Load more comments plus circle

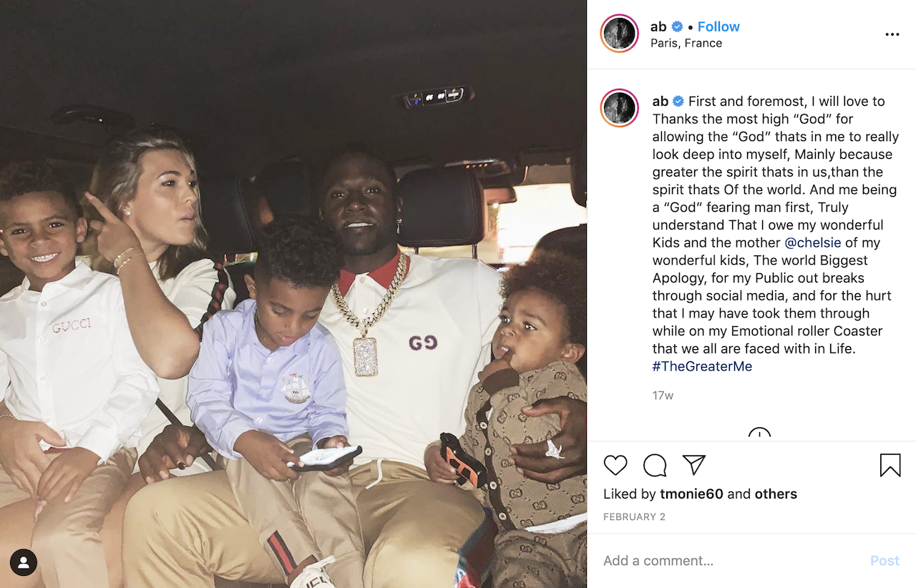pyautogui.click(x=759, y=433)
